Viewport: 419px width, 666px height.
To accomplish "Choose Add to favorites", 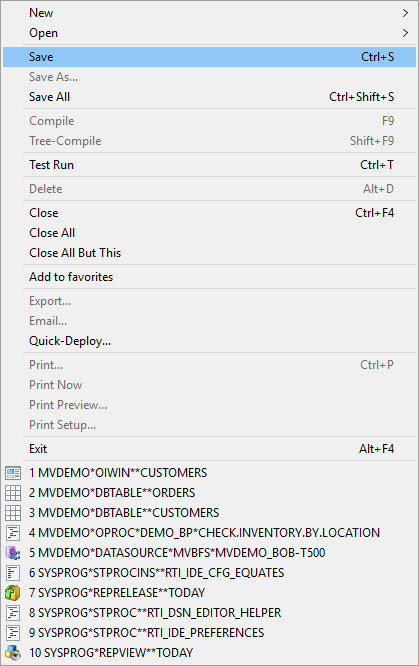I will (x=209, y=277).
